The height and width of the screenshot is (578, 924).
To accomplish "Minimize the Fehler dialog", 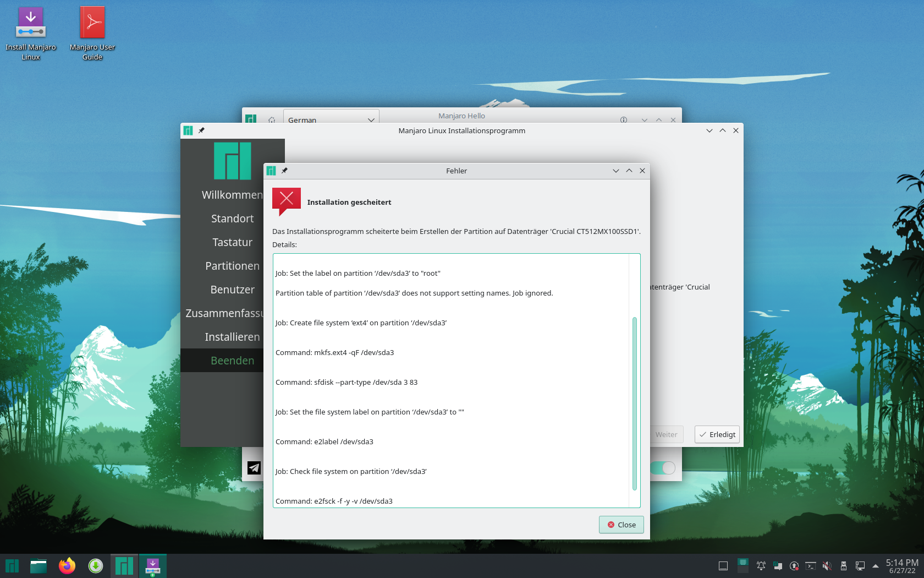I will coord(616,171).
